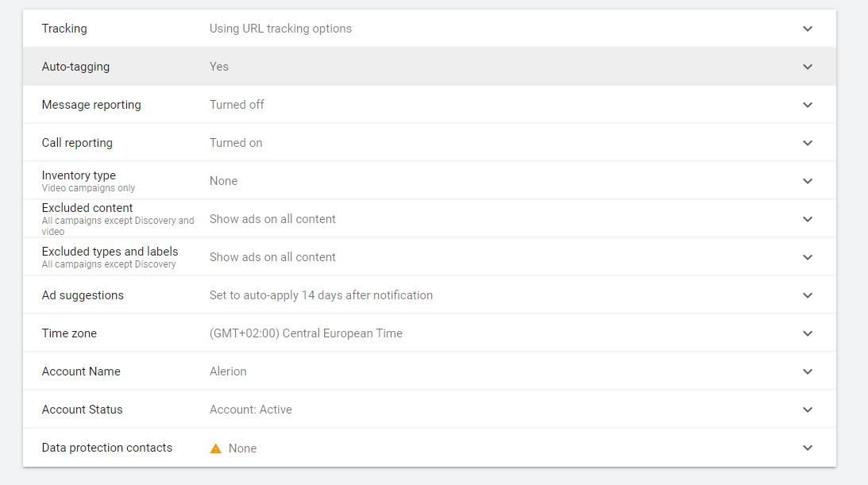Expand the Excluded content chevron
This screenshot has height=485, width=868.
click(x=808, y=219)
